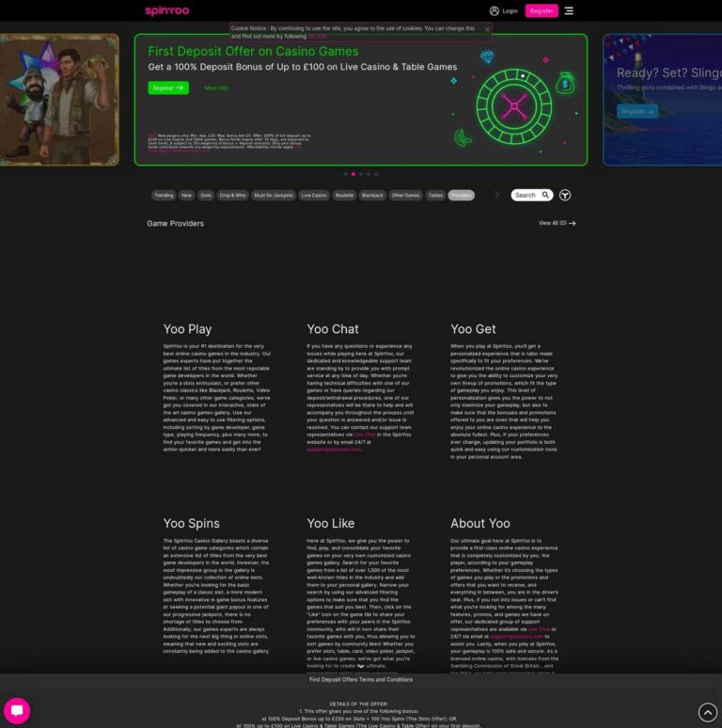
Task: Click the Live Chat link in About Yoo
Action: pyautogui.click(x=539, y=629)
